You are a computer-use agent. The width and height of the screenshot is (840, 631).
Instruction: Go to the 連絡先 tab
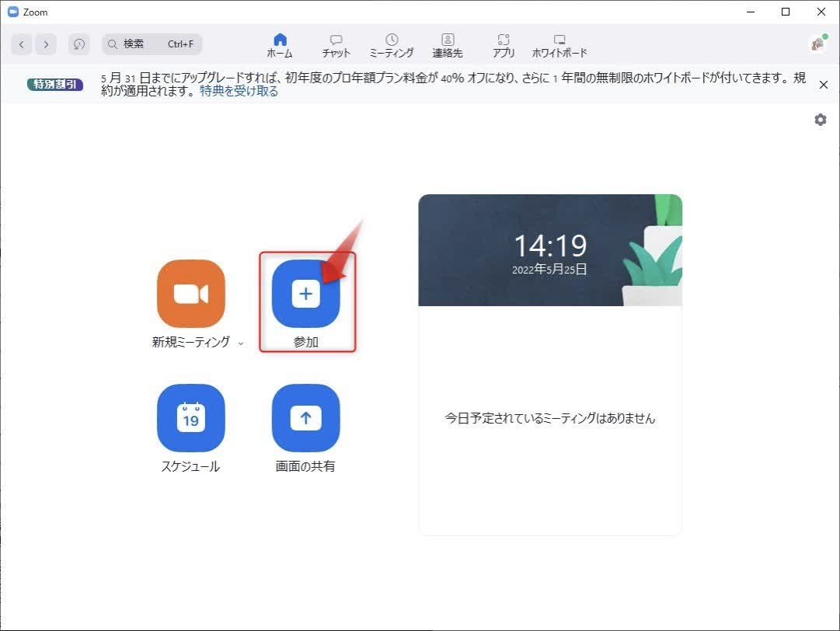(x=448, y=45)
